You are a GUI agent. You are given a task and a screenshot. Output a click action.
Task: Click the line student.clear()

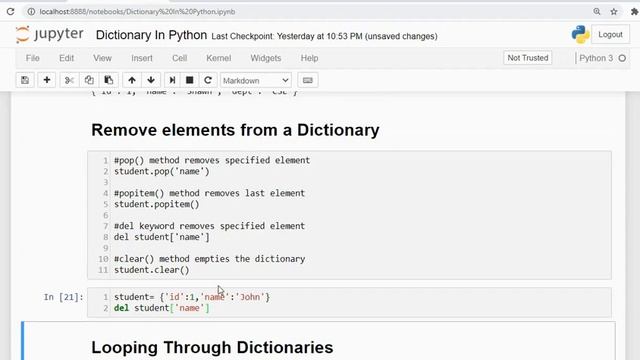(x=151, y=270)
